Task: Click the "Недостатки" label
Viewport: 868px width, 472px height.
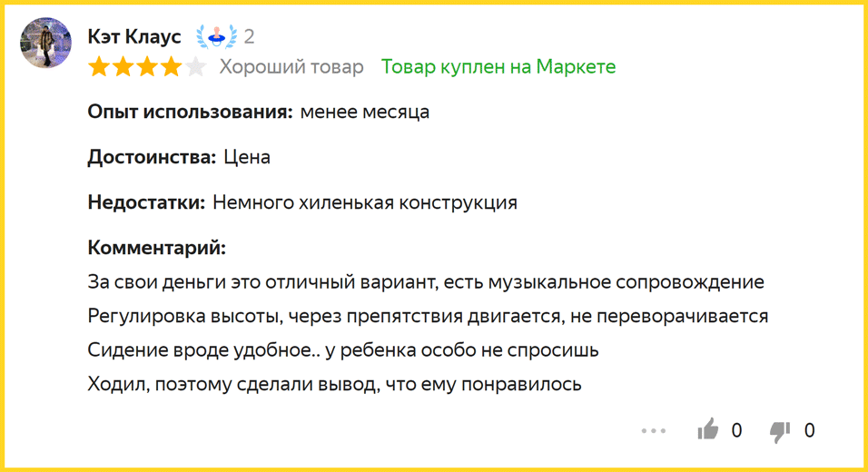Action: [146, 202]
